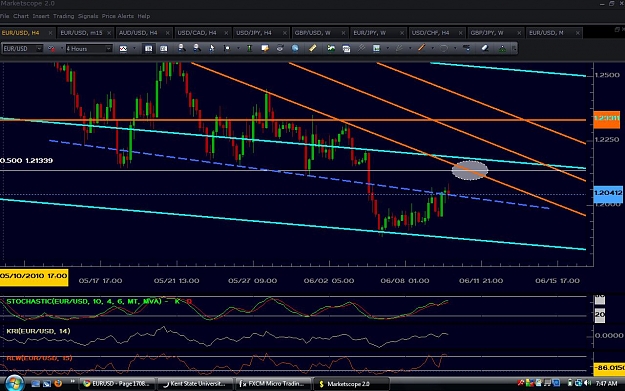
Task: Open the Price Alerts menu
Action: [118, 16]
